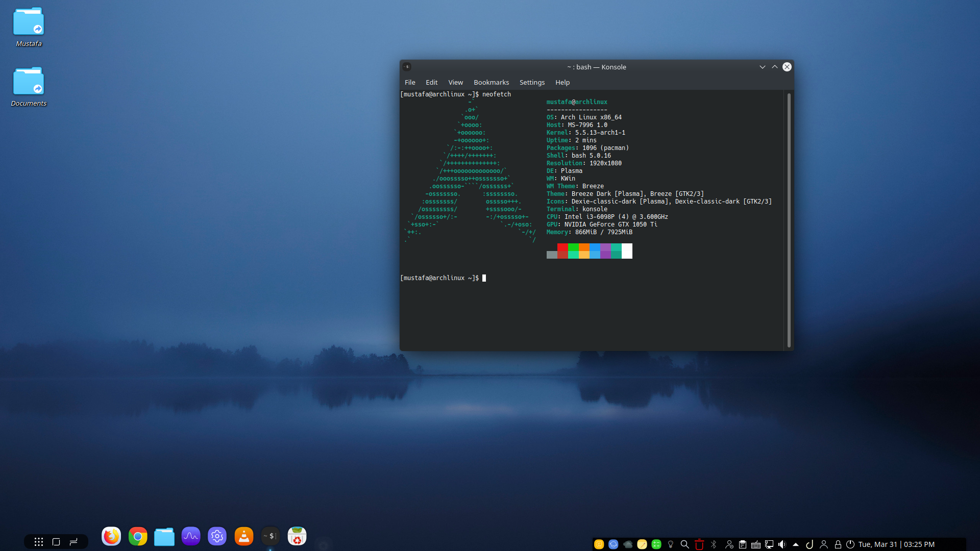Click the white color block in neofetch
Viewport: 980px width, 551px height.
(x=627, y=251)
